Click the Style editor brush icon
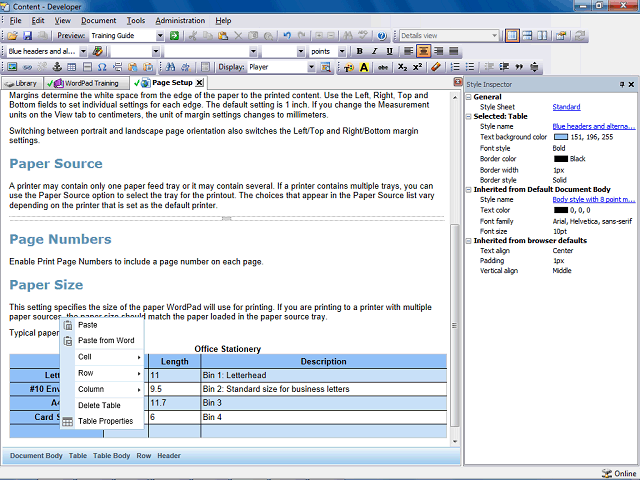The width and height of the screenshot is (640, 480). point(98,51)
